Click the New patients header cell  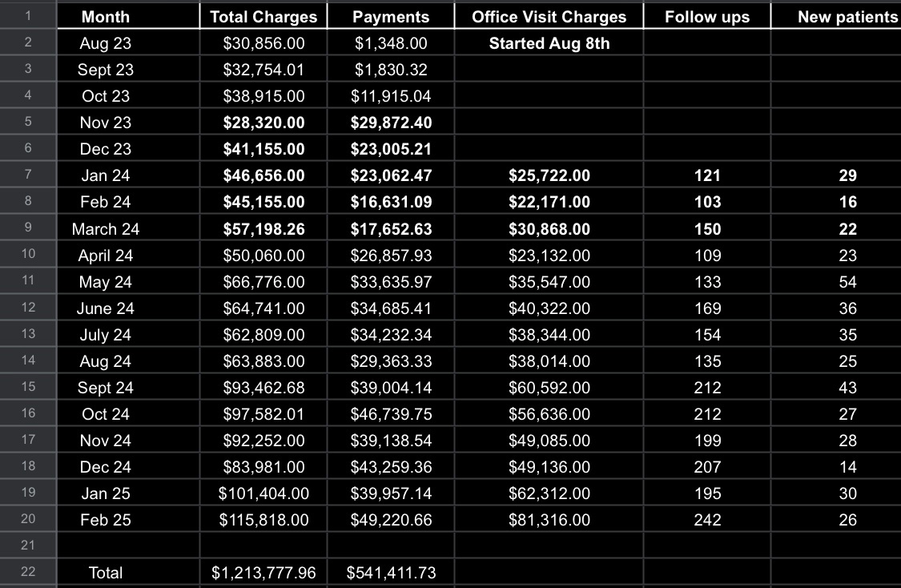[x=847, y=17]
